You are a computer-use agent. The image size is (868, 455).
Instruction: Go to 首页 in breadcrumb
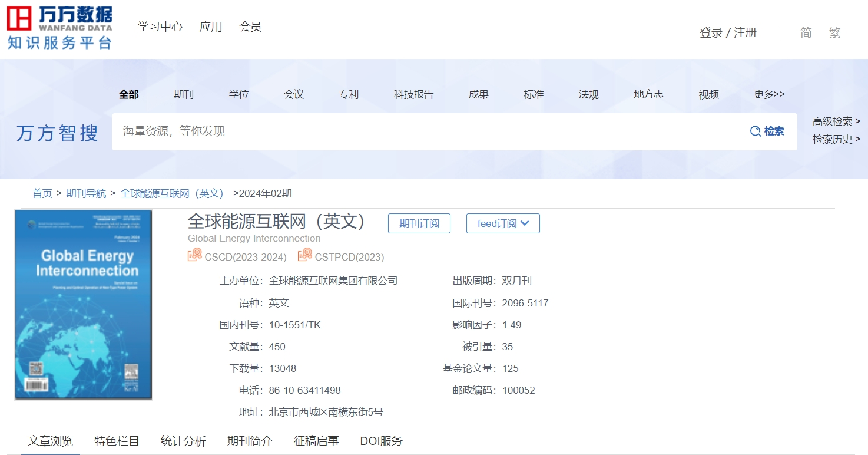(x=42, y=193)
